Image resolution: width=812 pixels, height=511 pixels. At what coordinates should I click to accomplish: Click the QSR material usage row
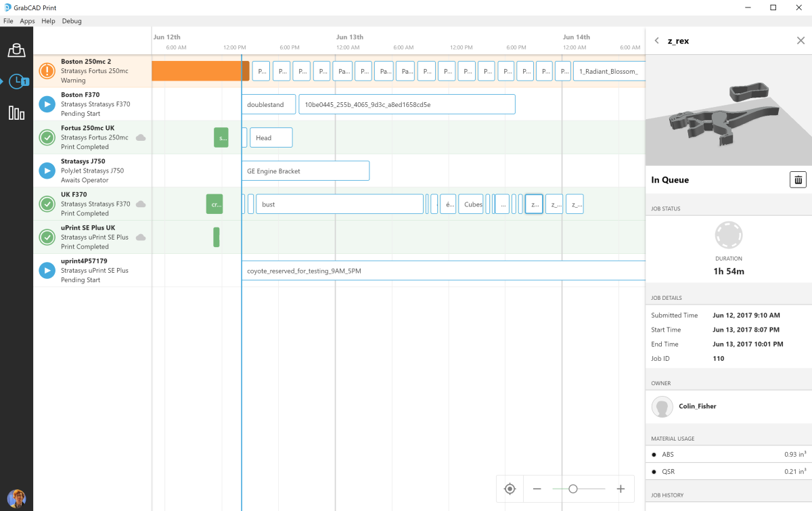click(729, 471)
